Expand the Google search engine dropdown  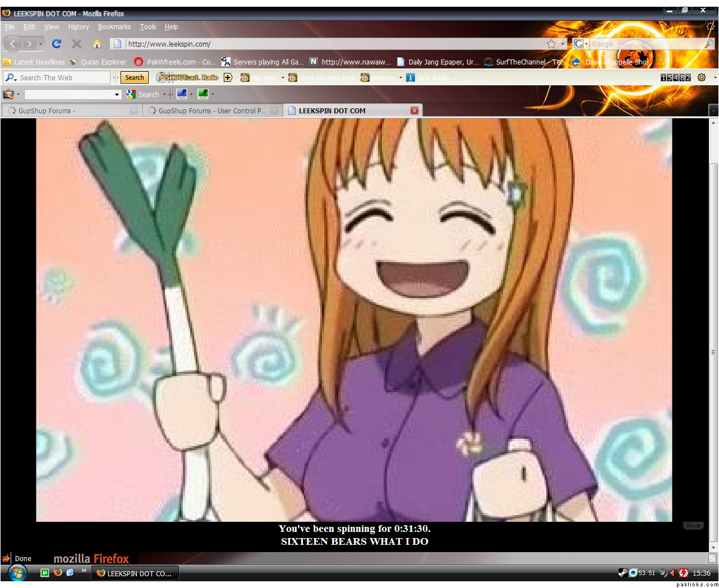pos(581,44)
